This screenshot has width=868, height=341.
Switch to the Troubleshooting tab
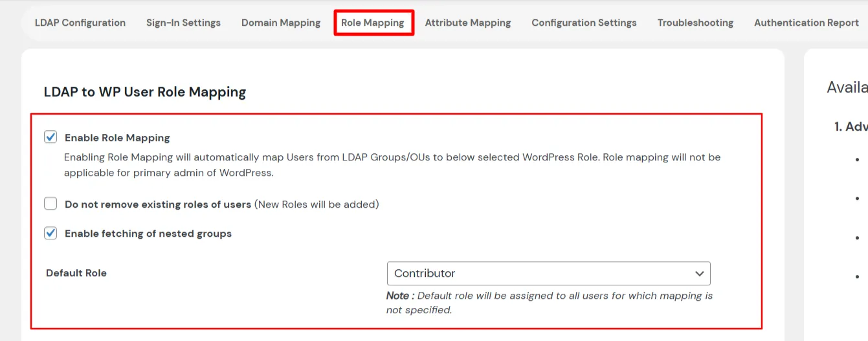[x=695, y=23]
